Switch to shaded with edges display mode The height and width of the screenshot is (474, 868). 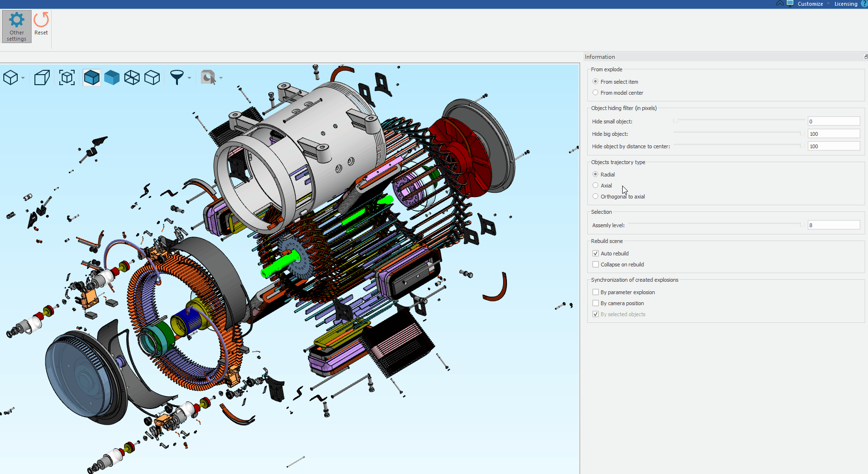point(91,77)
